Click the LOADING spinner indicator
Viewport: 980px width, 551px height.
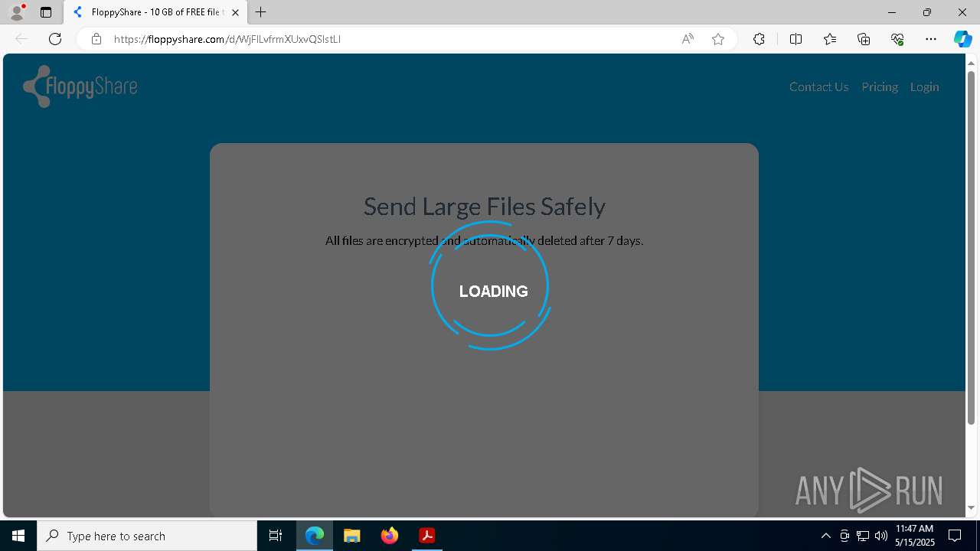click(x=491, y=286)
